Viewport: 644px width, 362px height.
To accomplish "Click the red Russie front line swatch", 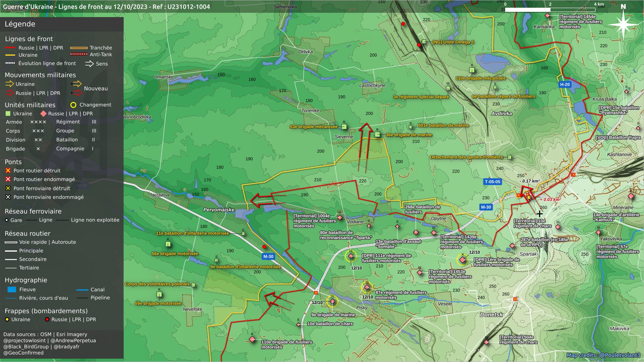I will click(x=10, y=48).
